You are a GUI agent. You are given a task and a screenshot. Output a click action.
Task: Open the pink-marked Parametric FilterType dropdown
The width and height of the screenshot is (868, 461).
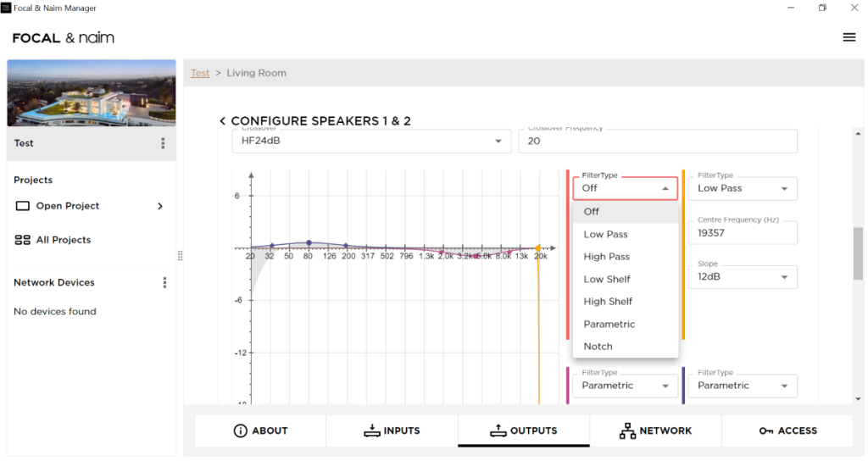click(x=625, y=386)
